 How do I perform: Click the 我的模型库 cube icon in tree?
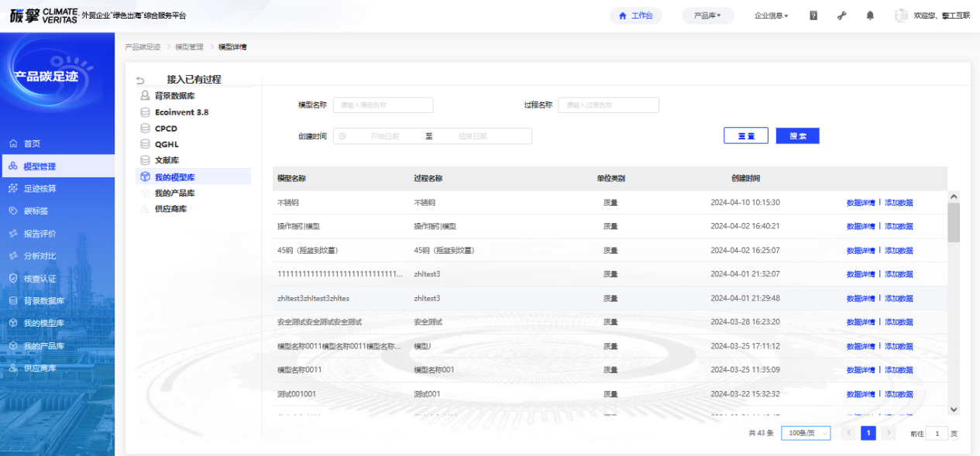[x=145, y=177]
